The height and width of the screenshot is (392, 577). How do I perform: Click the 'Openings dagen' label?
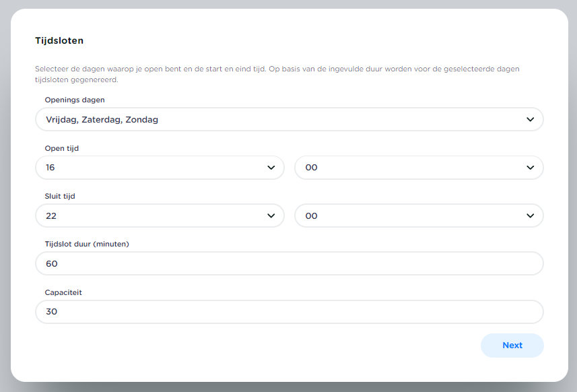click(x=75, y=100)
